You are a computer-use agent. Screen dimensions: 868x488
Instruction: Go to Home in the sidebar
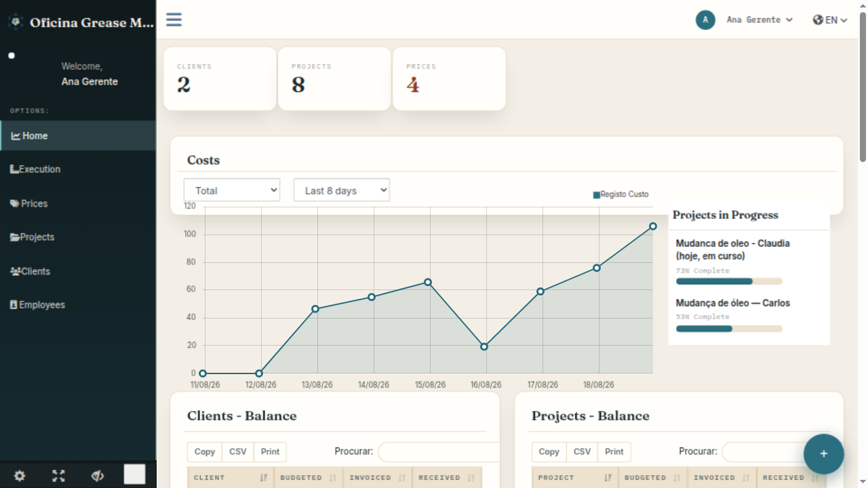78,136
